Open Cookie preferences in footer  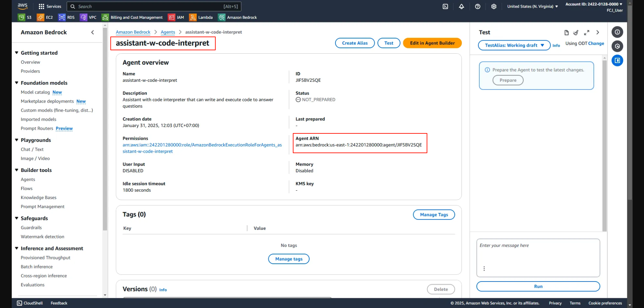click(x=605, y=303)
